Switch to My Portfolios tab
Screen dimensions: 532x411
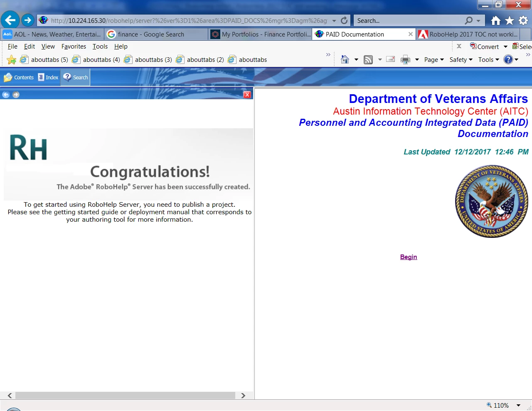260,34
